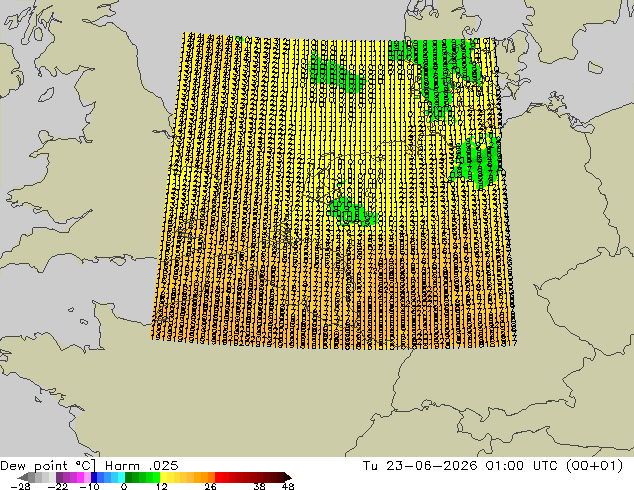634x490 pixels.
Task: Click the bright red swatch right of 26
Action: [x=218, y=477]
